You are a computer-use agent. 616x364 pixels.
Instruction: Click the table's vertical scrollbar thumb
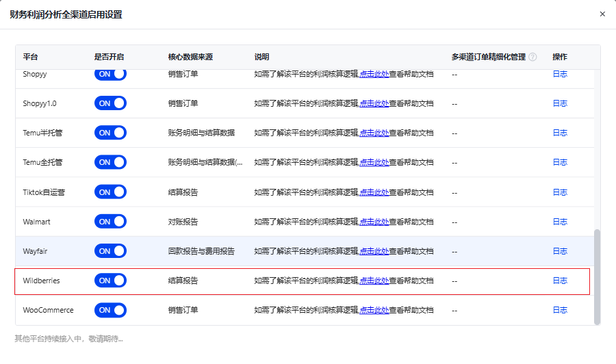[597, 277]
